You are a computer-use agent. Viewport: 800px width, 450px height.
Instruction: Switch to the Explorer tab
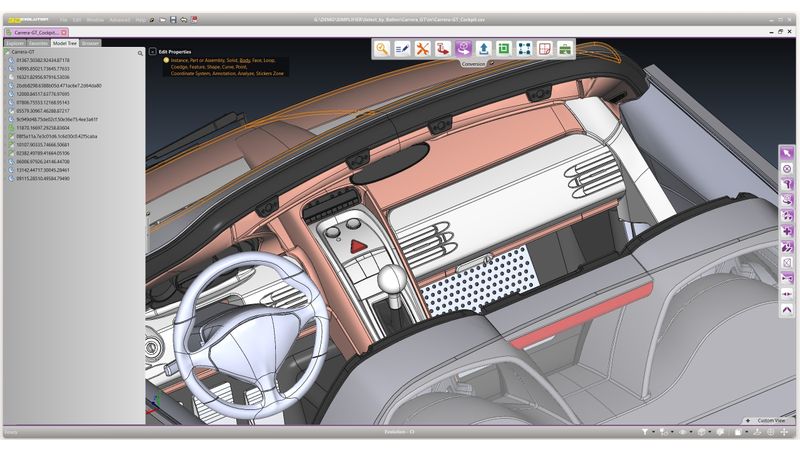(15, 43)
